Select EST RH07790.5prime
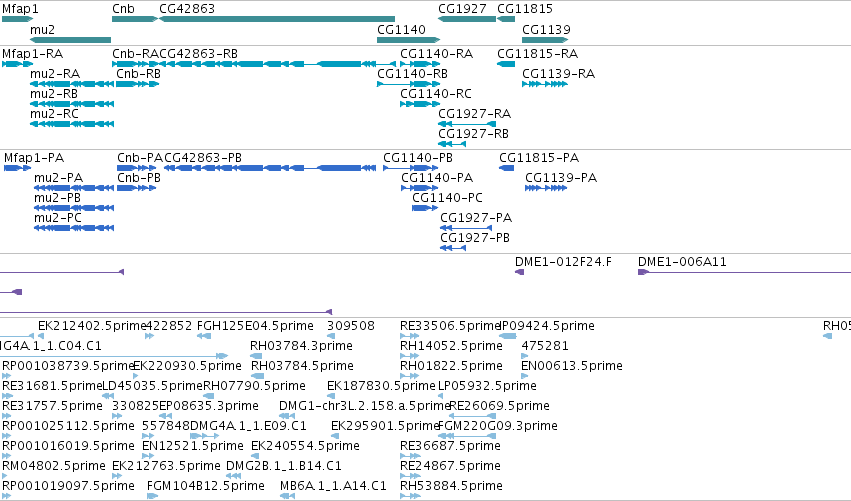This screenshot has width=851, height=501. click(209, 396)
